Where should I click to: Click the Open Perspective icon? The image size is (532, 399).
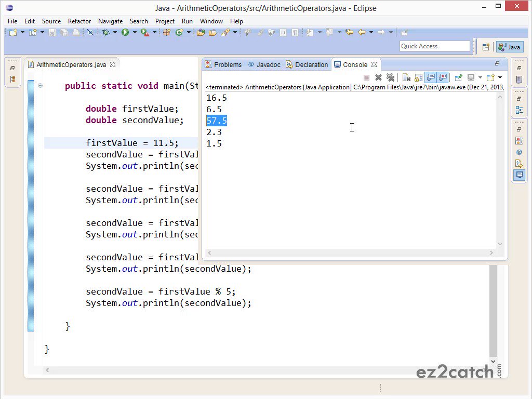[486, 47]
